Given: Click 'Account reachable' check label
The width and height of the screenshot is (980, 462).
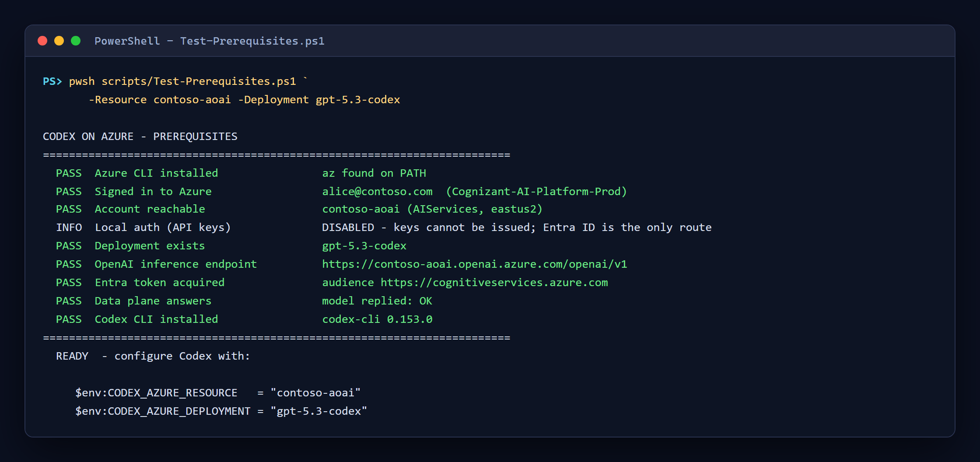Looking at the screenshot, I should point(150,209).
